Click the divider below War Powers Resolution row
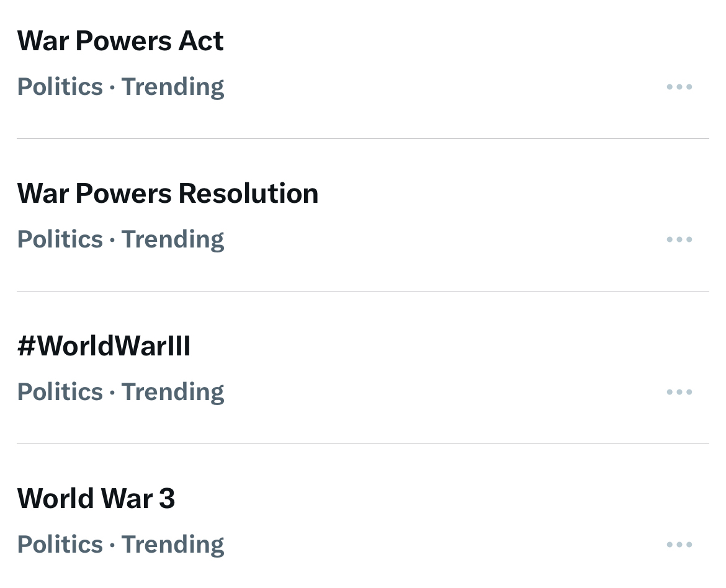The width and height of the screenshot is (726, 588). pyautogui.click(x=363, y=291)
